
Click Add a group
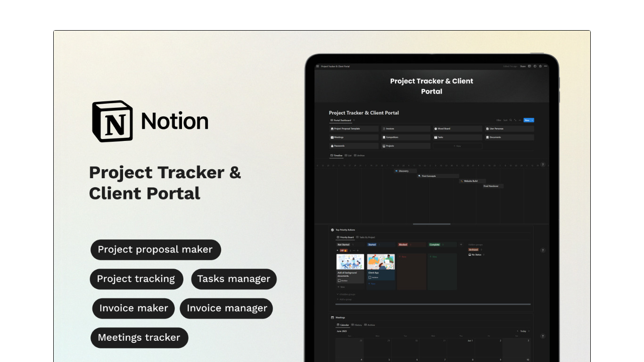(344, 299)
